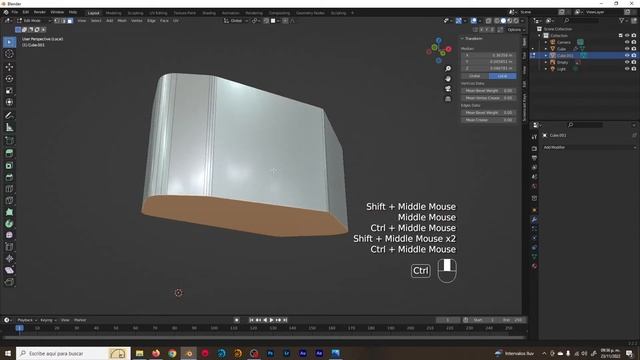Select the Edge Slide tool

[9, 247]
